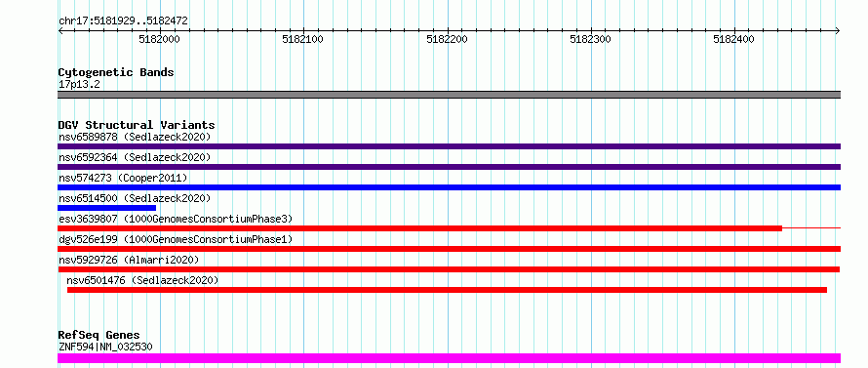Click the red bar under nsv5929726
Screen dimensions: 868x368
coord(449,269)
